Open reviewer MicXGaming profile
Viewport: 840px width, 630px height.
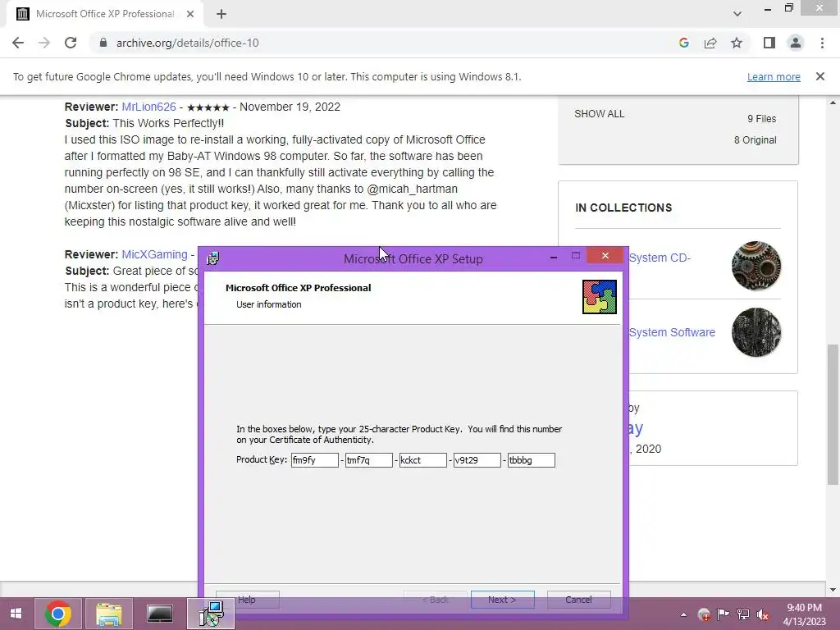click(x=154, y=254)
